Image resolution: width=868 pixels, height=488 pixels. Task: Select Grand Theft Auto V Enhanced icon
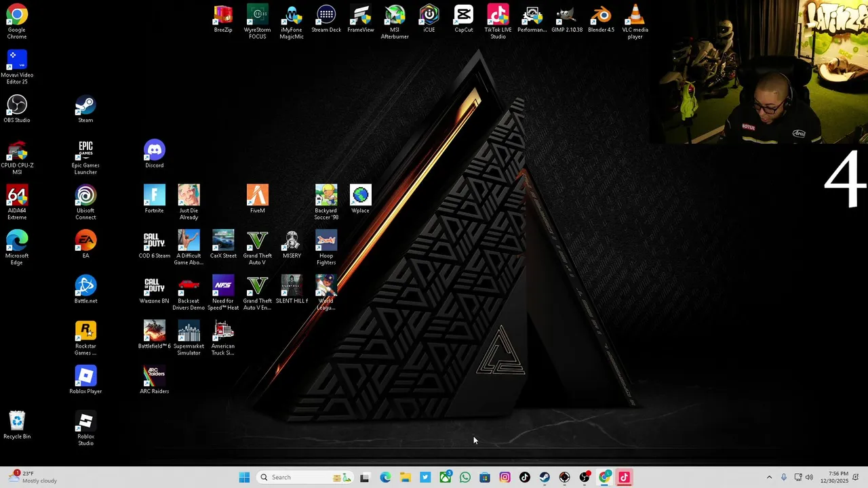click(x=257, y=293)
